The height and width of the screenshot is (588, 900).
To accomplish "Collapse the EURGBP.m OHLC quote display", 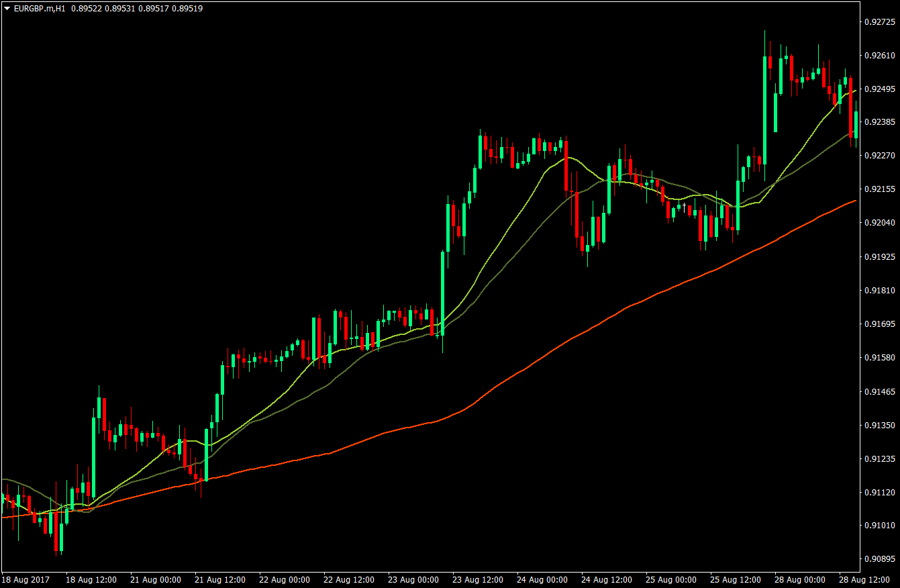I will click(6, 9).
